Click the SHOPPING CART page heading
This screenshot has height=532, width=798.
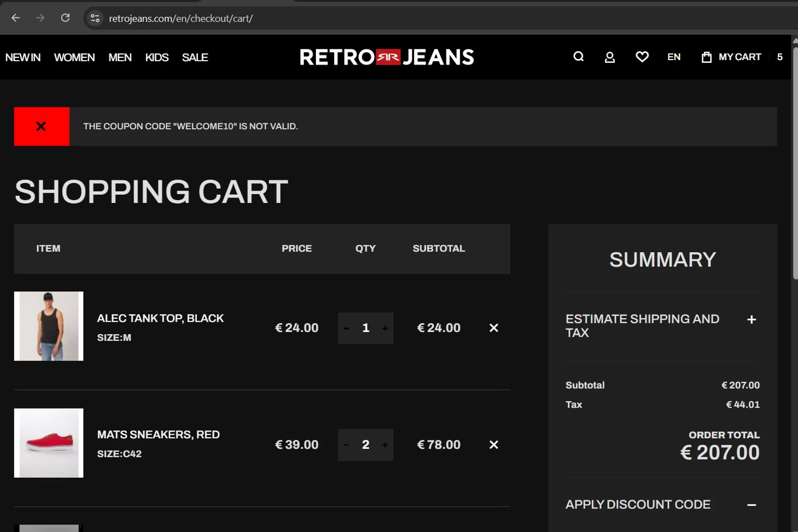click(151, 192)
